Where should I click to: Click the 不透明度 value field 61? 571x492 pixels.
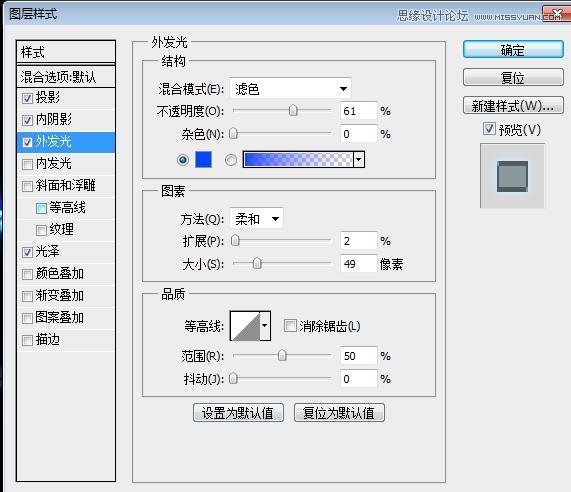point(358,111)
